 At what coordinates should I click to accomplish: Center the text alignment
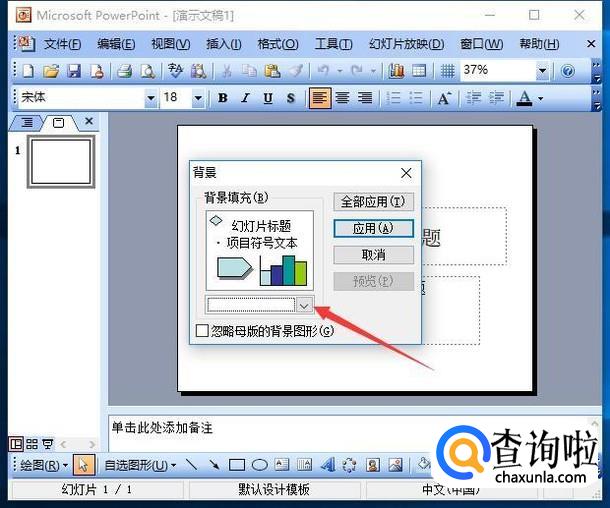pos(342,98)
